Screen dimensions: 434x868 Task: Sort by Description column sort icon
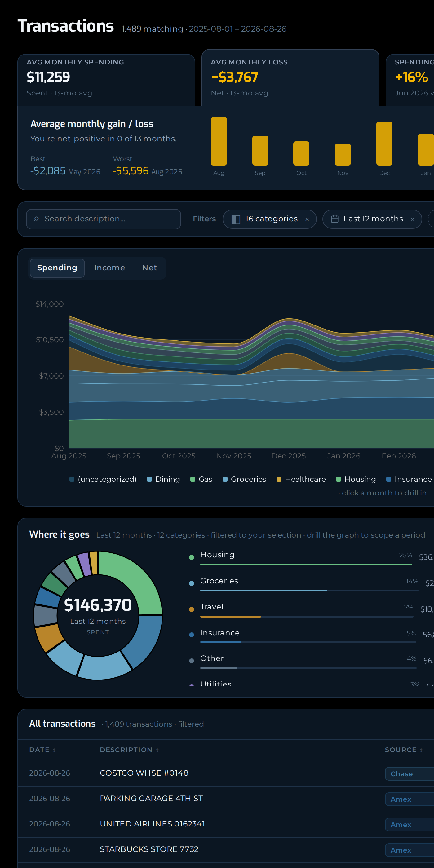pos(157,750)
